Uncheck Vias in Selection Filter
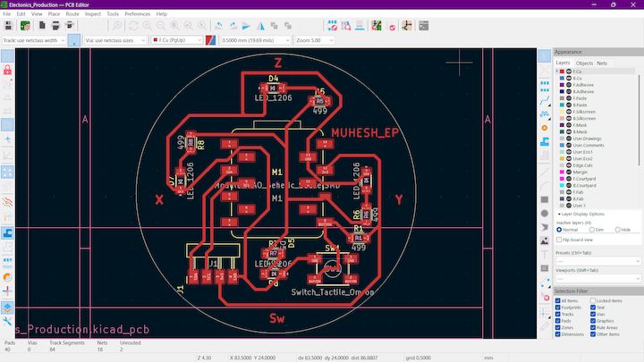644x362 pixels. [x=593, y=314]
